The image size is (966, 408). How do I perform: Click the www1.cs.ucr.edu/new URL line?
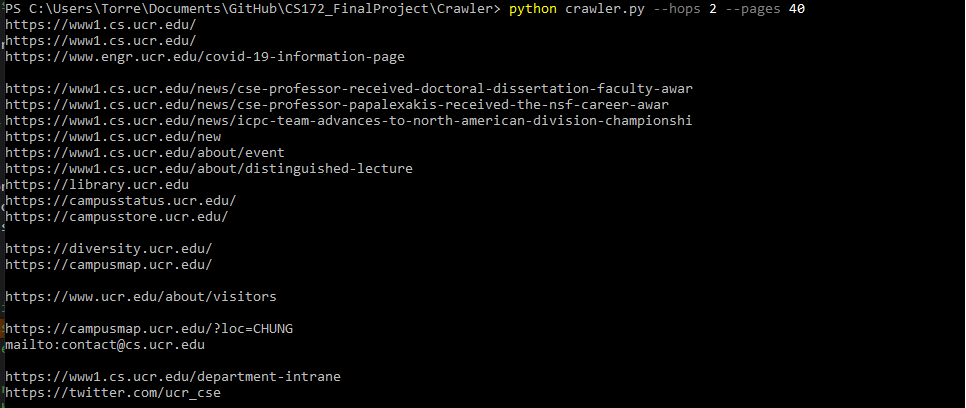(x=113, y=137)
